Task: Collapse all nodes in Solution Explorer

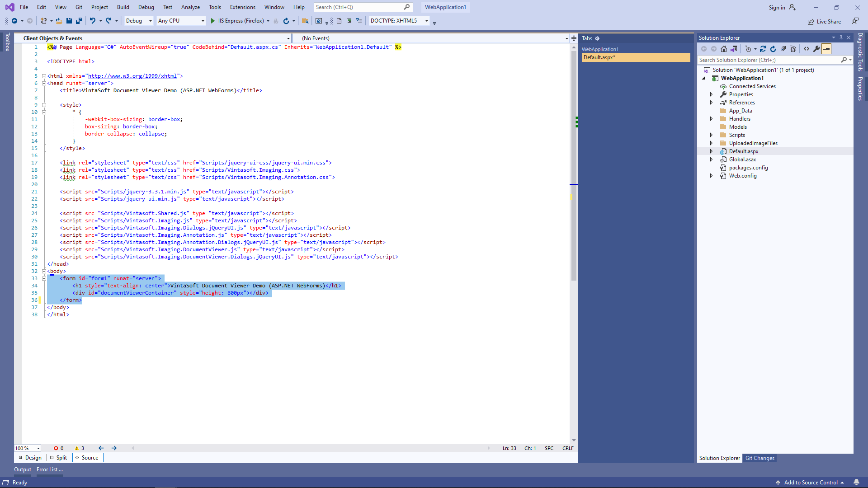Action: tap(783, 49)
